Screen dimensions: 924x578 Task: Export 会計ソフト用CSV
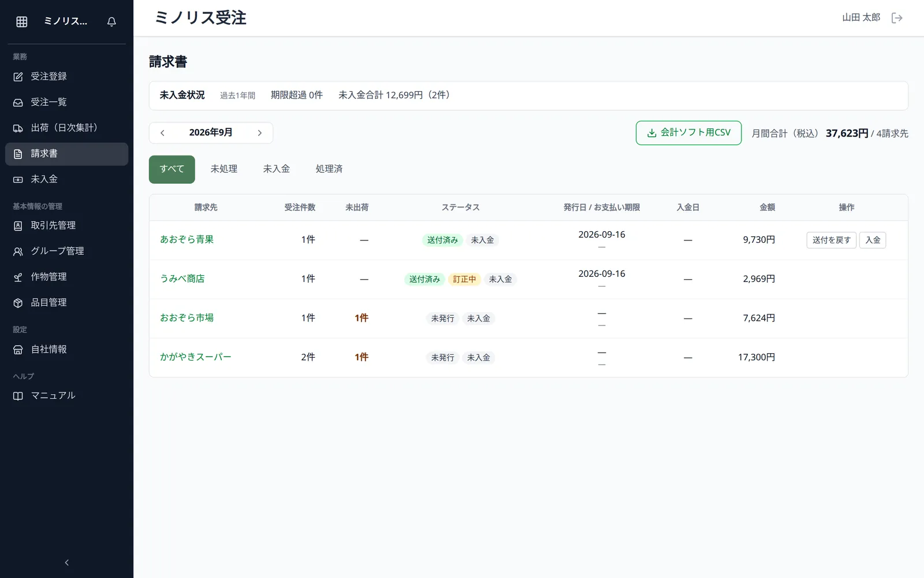688,133
